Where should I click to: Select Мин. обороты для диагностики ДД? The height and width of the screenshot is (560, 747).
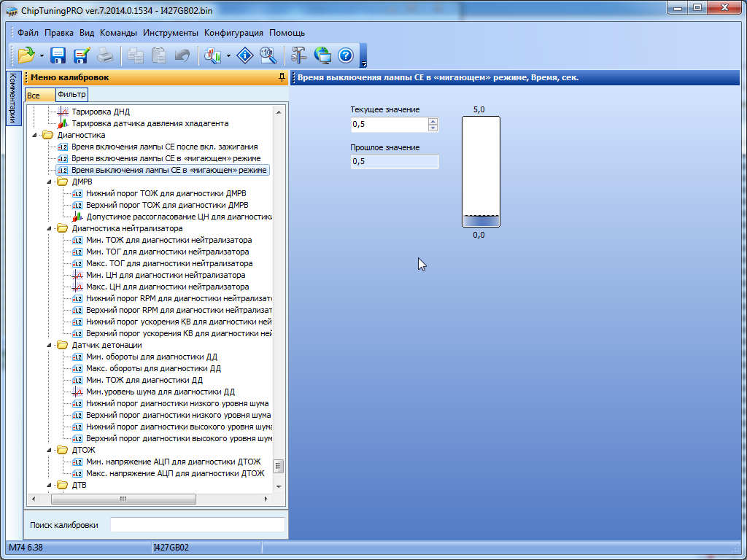pyautogui.click(x=153, y=357)
